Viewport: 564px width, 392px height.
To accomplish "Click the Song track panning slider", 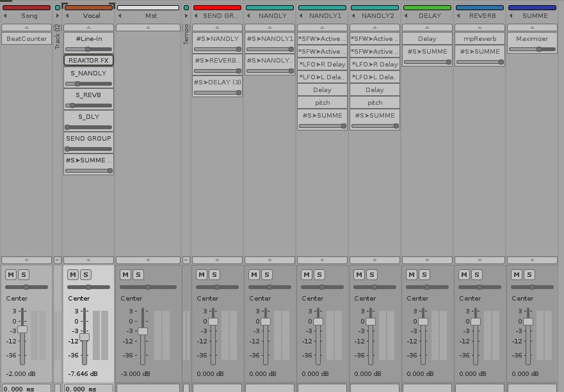I will (x=27, y=287).
